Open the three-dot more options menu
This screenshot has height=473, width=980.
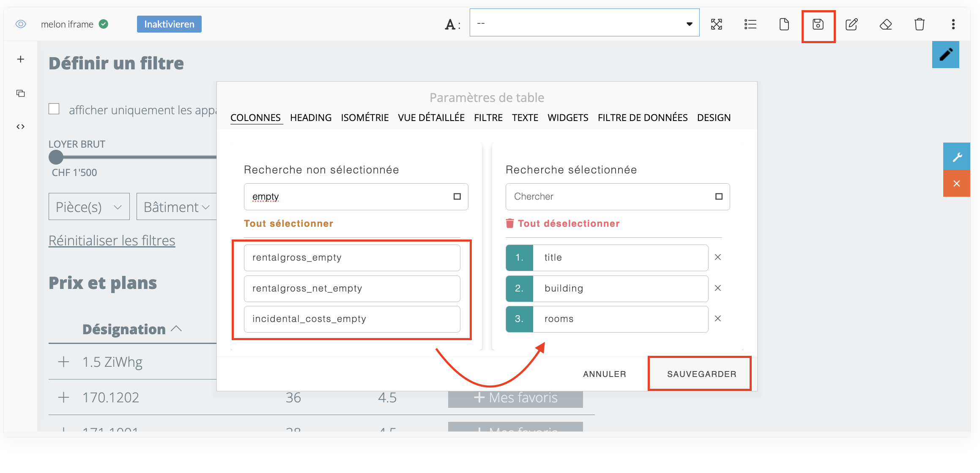point(953,25)
